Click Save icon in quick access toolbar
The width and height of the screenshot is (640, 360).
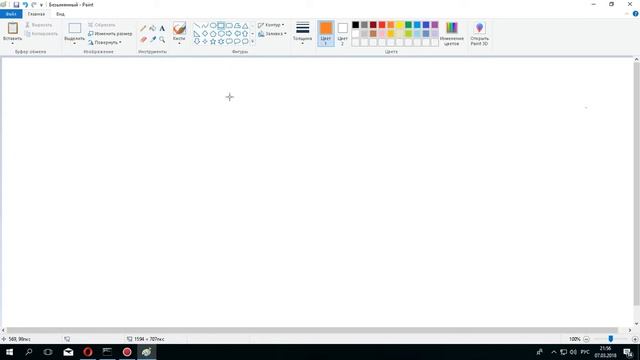[16, 4]
